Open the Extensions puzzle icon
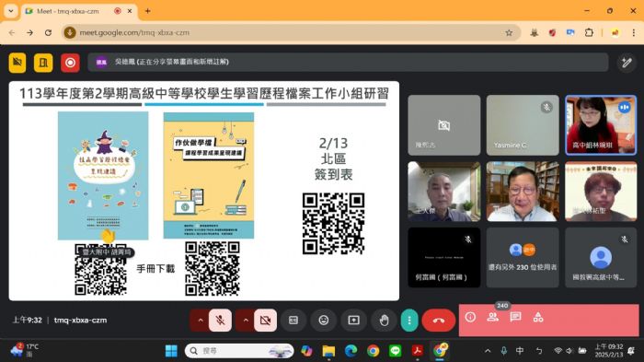The width and height of the screenshot is (644, 362). tap(589, 32)
